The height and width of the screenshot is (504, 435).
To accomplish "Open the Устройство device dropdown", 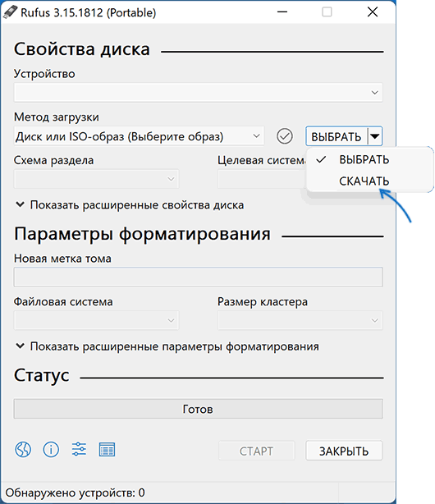I will 199,93.
